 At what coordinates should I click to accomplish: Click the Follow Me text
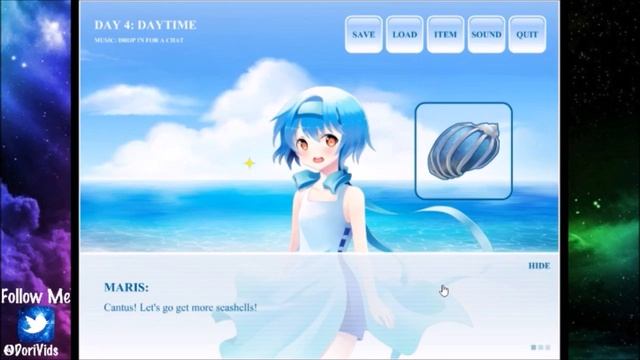click(x=36, y=296)
